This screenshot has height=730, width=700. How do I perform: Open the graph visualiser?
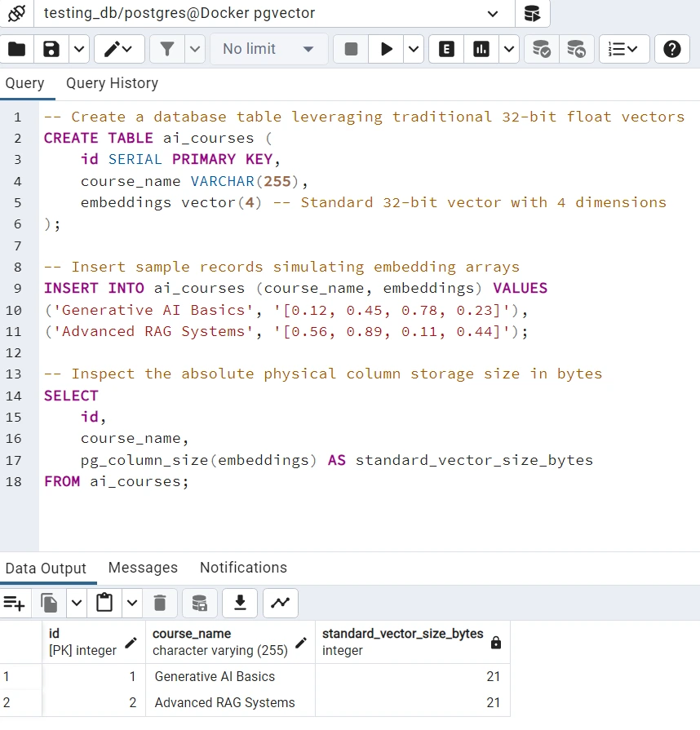[x=281, y=603]
